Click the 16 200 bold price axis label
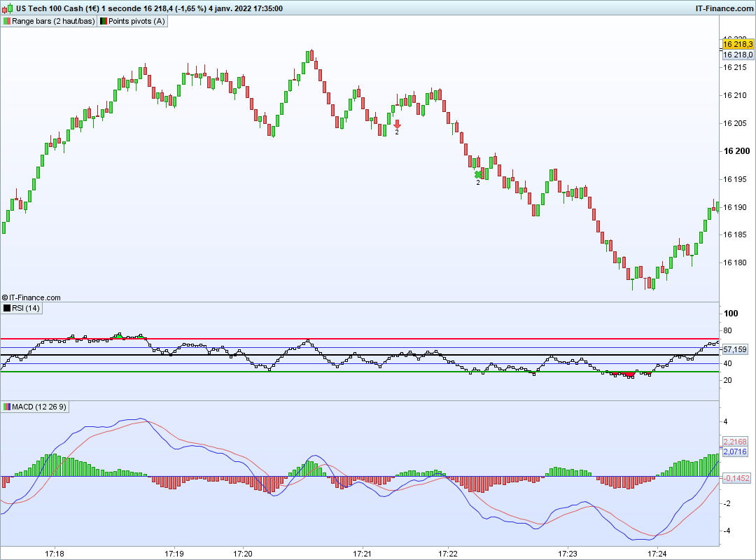 [736, 151]
